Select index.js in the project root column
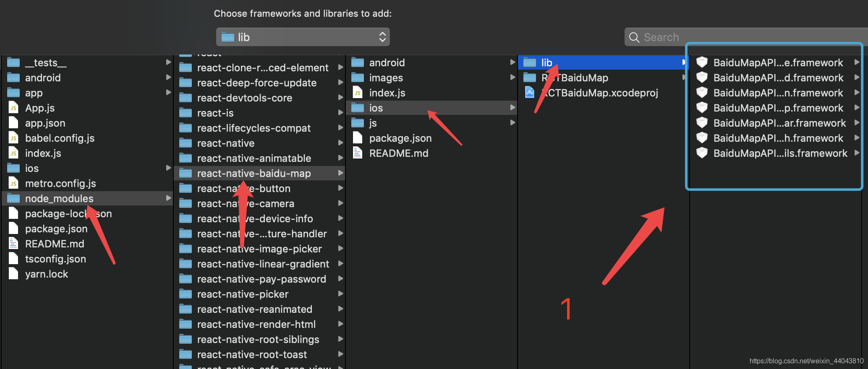This screenshot has height=369, width=868. point(87,153)
